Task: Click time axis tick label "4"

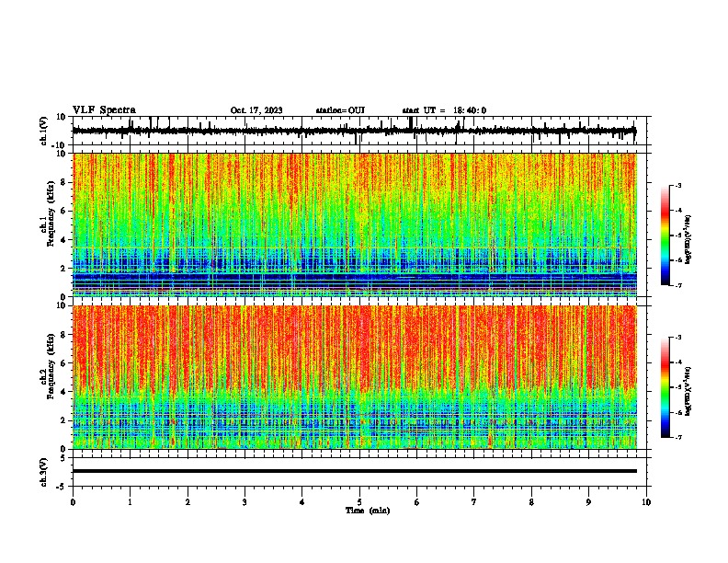Action: click(302, 502)
